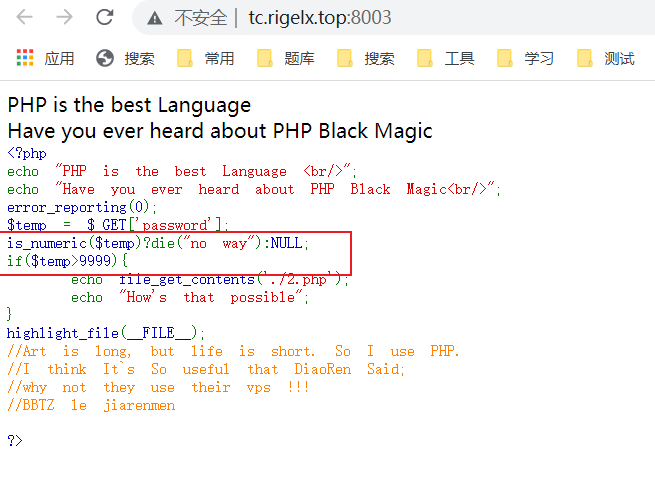Screen dimensions: 655x480
Task: Click the "//BBTZ le jiarenmen" comment line
Action: tap(91, 405)
